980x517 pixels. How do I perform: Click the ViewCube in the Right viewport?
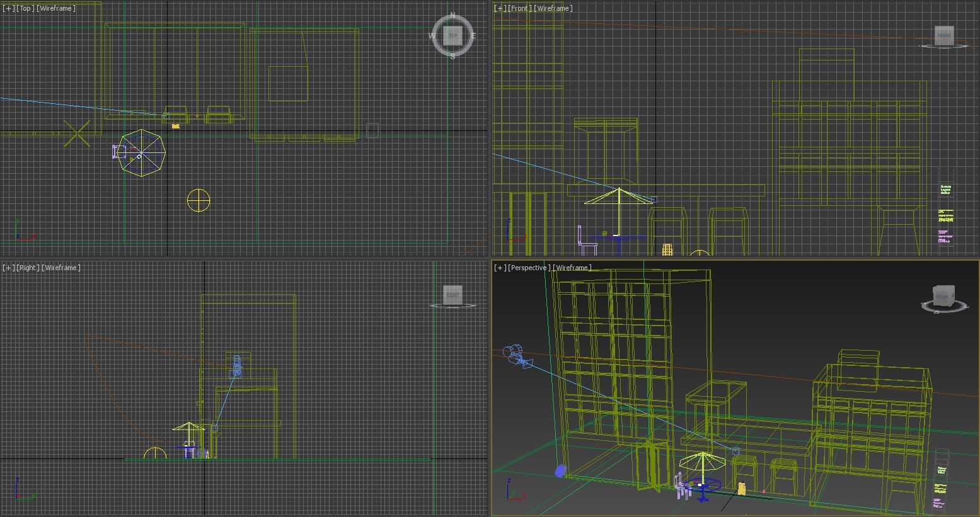pos(451,295)
